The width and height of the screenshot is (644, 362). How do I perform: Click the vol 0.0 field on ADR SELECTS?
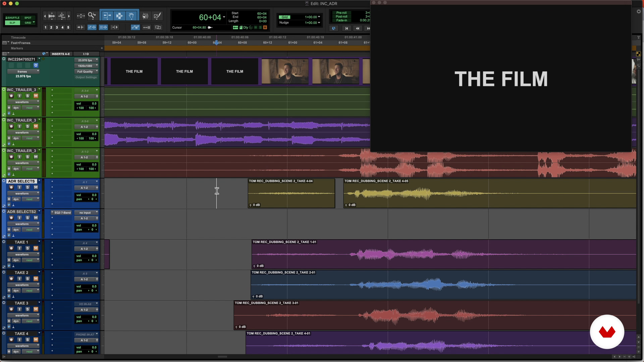pos(86,195)
